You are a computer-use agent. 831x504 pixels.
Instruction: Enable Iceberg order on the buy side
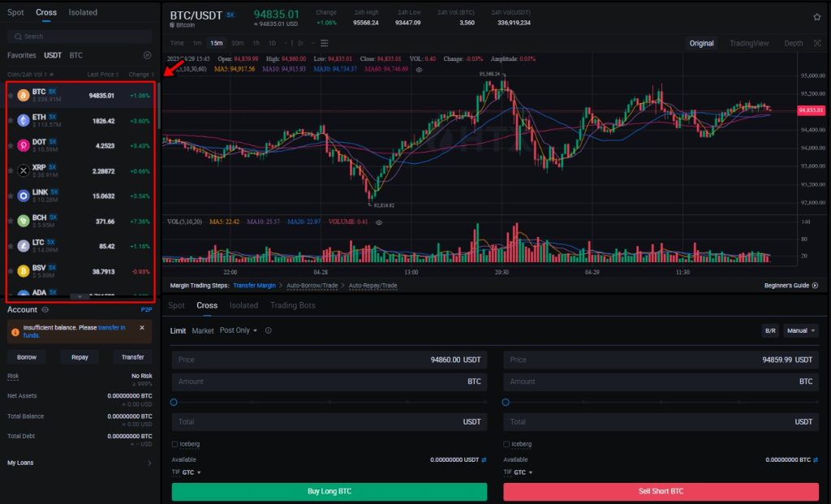click(x=175, y=444)
